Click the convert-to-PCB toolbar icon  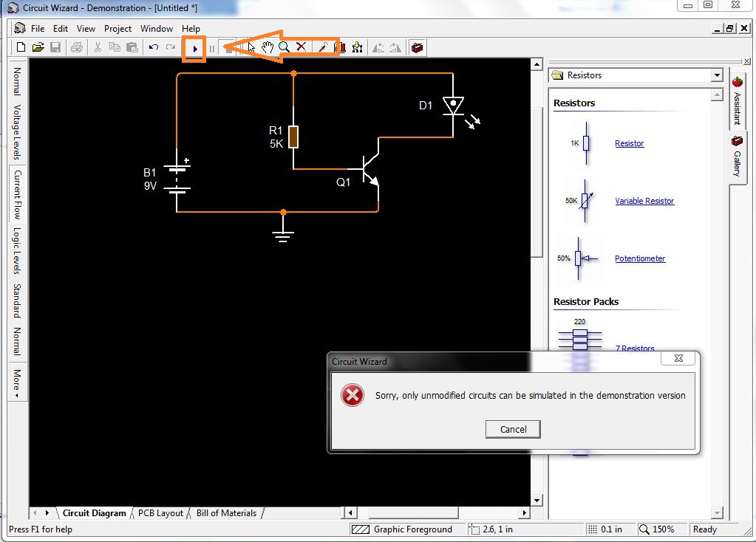click(357, 47)
